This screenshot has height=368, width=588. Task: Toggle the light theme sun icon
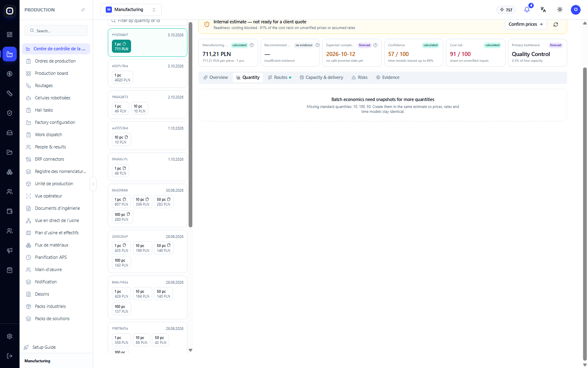coord(560,9)
